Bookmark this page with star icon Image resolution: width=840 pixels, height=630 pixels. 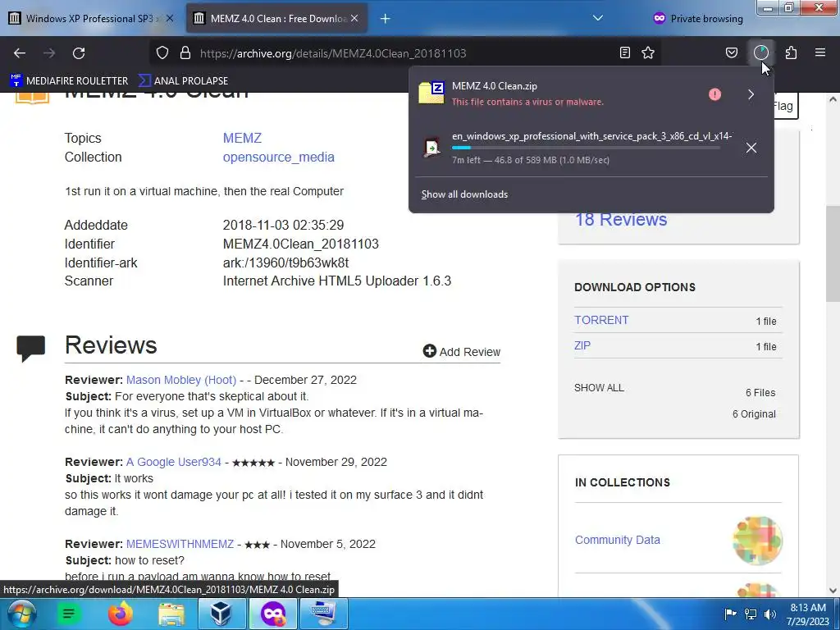[648, 53]
